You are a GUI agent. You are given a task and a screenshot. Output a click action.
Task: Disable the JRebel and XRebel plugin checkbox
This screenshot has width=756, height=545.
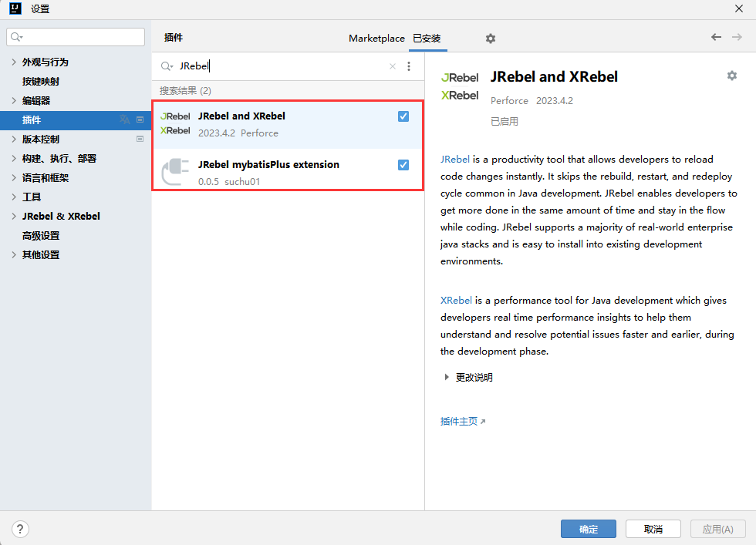(x=403, y=116)
